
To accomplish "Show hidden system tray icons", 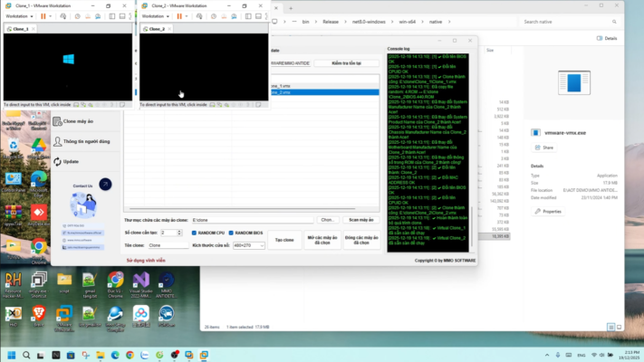I will pos(547,355).
